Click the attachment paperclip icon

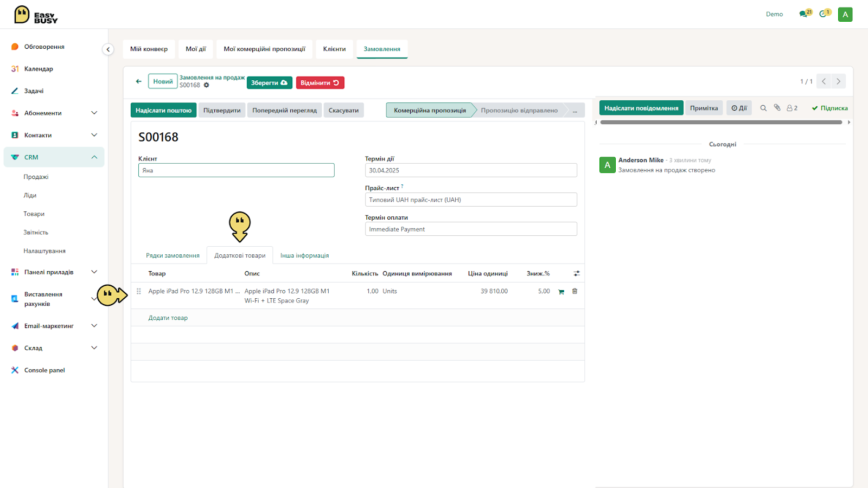tap(777, 108)
